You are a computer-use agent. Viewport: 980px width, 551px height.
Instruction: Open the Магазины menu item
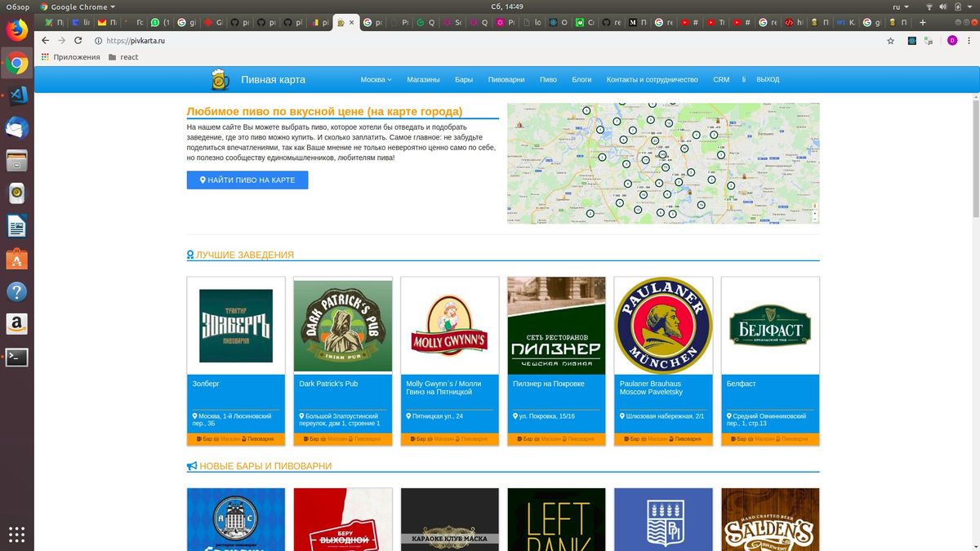pyautogui.click(x=423, y=79)
